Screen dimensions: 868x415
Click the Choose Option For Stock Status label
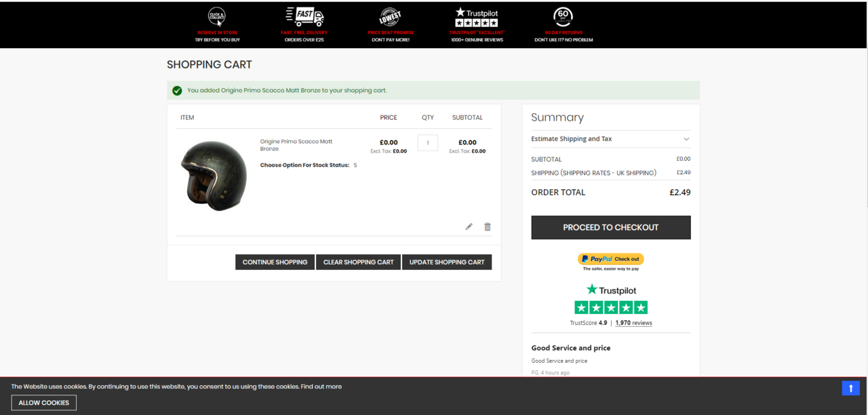click(x=304, y=165)
